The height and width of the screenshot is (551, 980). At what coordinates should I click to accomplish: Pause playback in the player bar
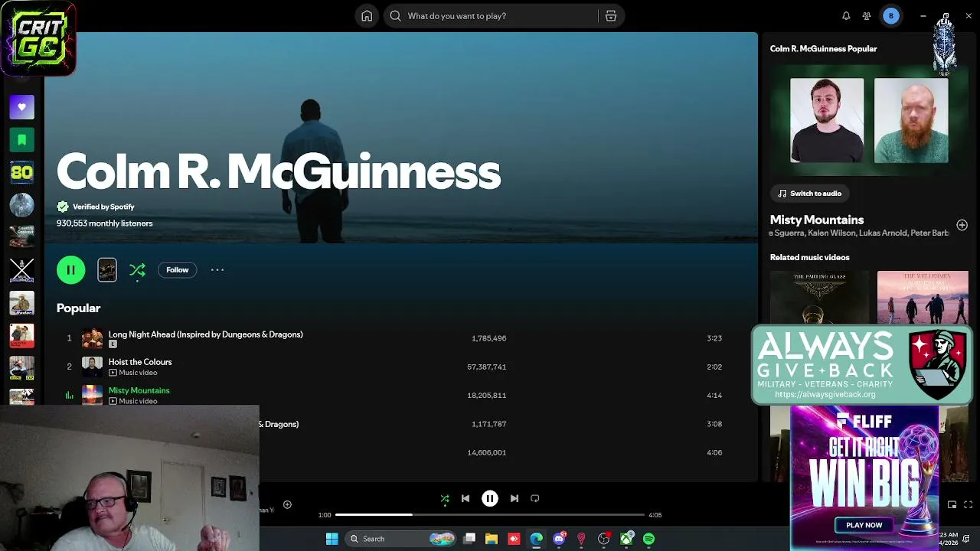tap(490, 498)
